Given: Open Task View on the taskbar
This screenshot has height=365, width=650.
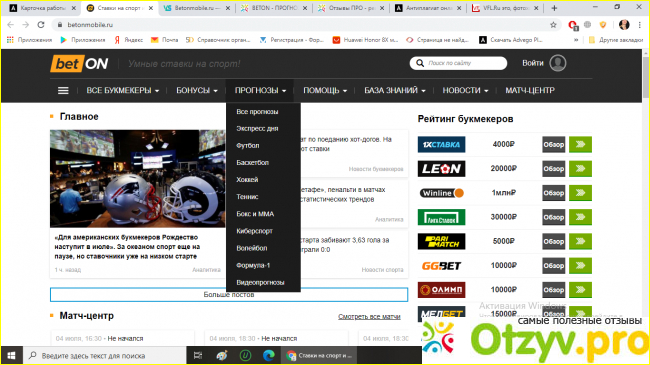Looking at the screenshot, I should 198,355.
